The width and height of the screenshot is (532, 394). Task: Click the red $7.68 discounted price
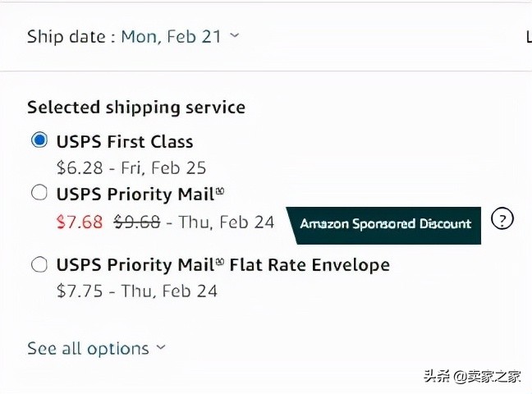click(x=80, y=222)
